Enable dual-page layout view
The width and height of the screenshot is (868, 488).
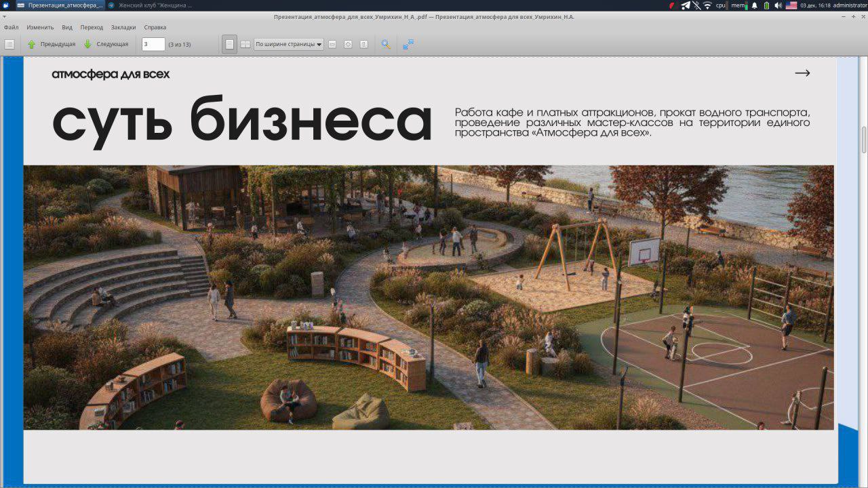(x=244, y=43)
